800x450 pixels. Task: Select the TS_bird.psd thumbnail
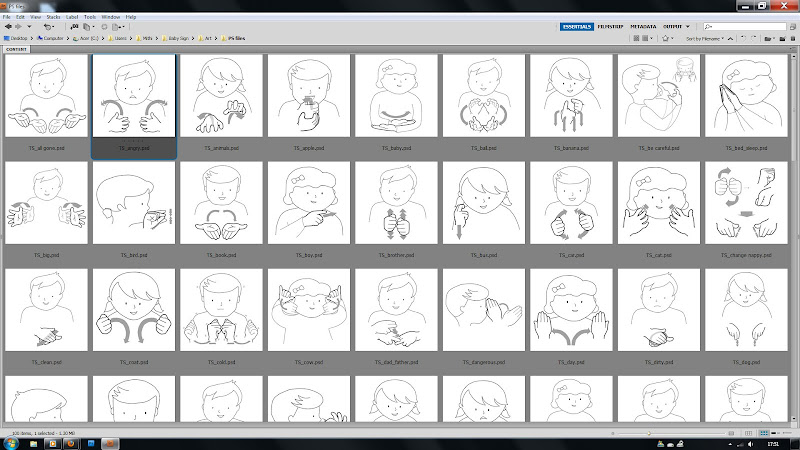[134, 203]
